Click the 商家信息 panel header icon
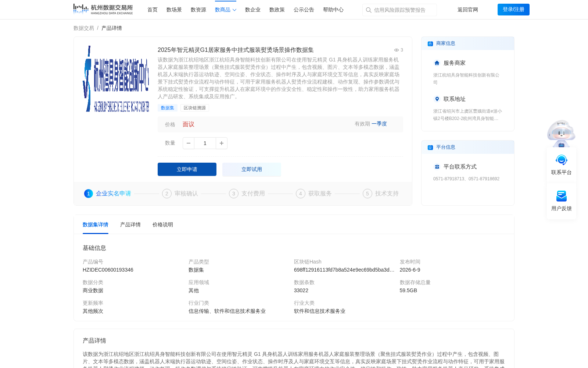Screen dimensions: 588x368 [430, 43]
